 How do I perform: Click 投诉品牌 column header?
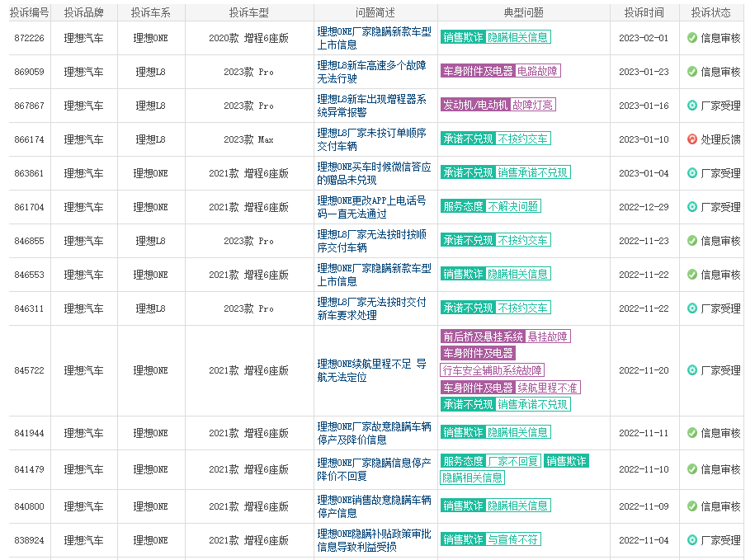[84, 13]
